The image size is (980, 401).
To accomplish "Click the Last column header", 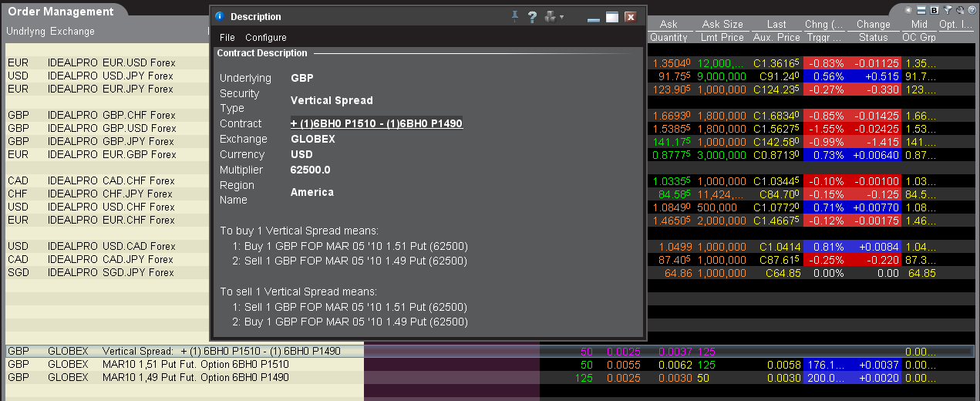I will tap(776, 25).
